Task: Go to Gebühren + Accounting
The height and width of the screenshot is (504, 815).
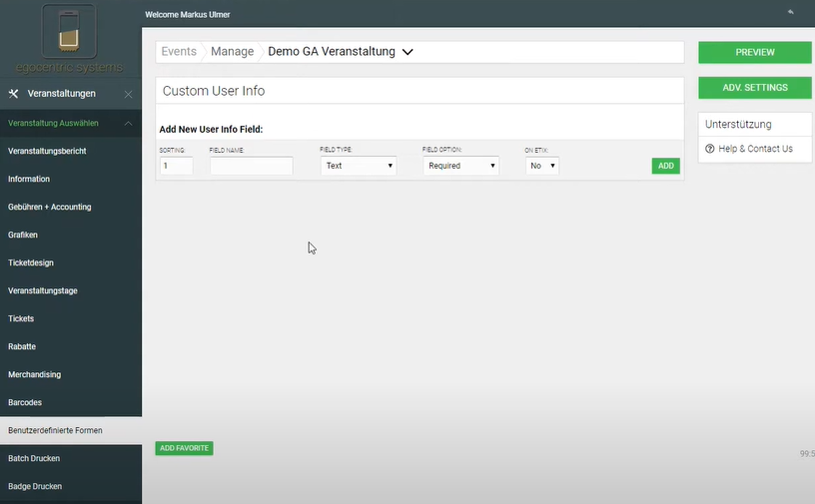Action: pyautogui.click(x=50, y=207)
